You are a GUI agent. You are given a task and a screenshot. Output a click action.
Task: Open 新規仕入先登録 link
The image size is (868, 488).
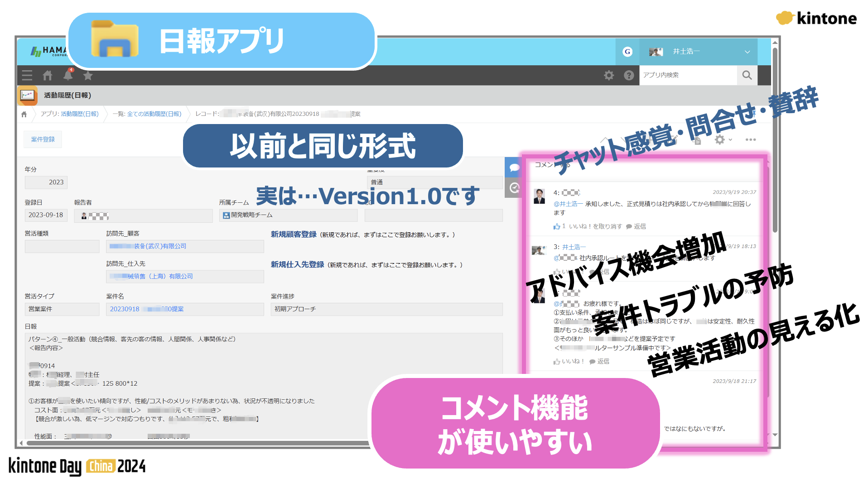point(297,264)
